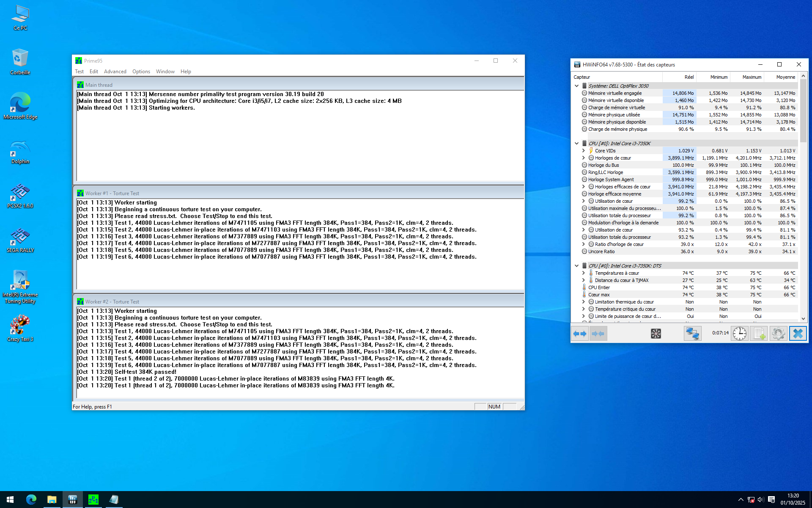Click the remote network monitoring icon
This screenshot has width=812, height=508.
[x=692, y=334]
